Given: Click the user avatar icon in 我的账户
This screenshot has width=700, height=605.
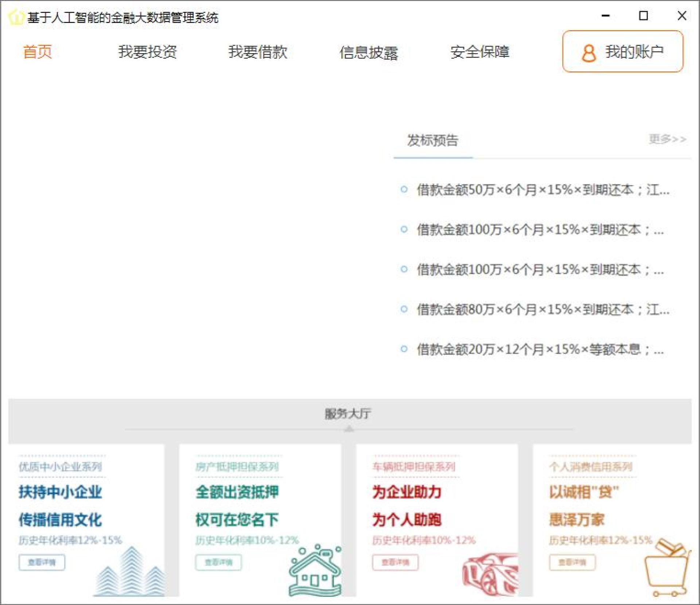Looking at the screenshot, I should tap(588, 53).
